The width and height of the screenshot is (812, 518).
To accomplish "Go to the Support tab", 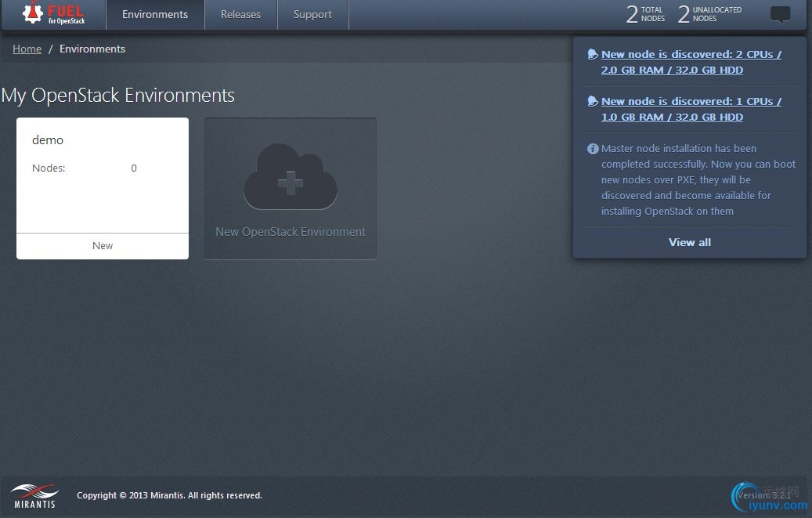I will click(x=312, y=15).
